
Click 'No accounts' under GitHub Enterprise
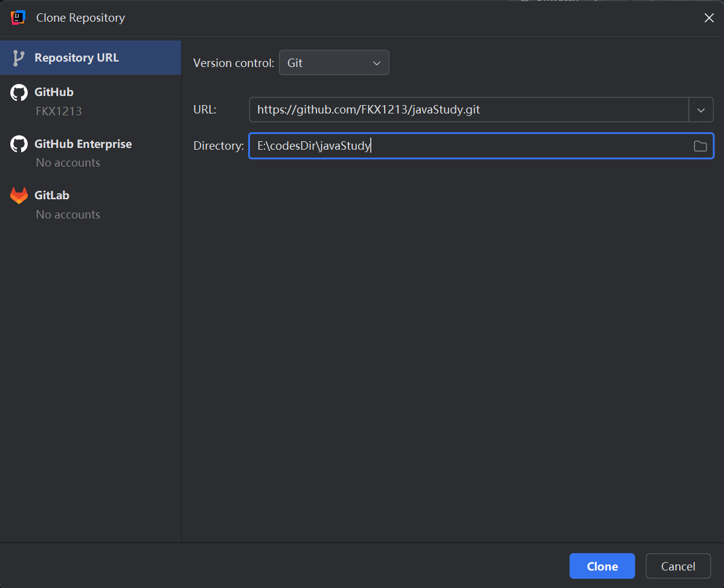(x=68, y=163)
